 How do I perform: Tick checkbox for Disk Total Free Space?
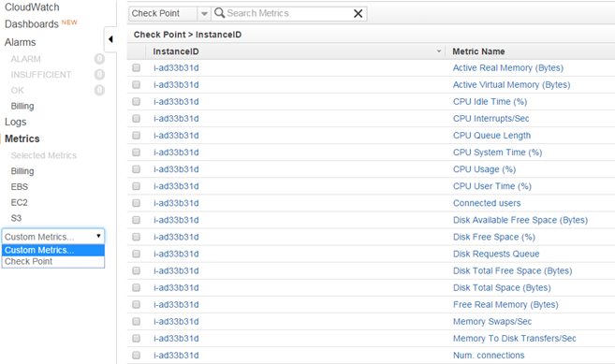[136, 270]
